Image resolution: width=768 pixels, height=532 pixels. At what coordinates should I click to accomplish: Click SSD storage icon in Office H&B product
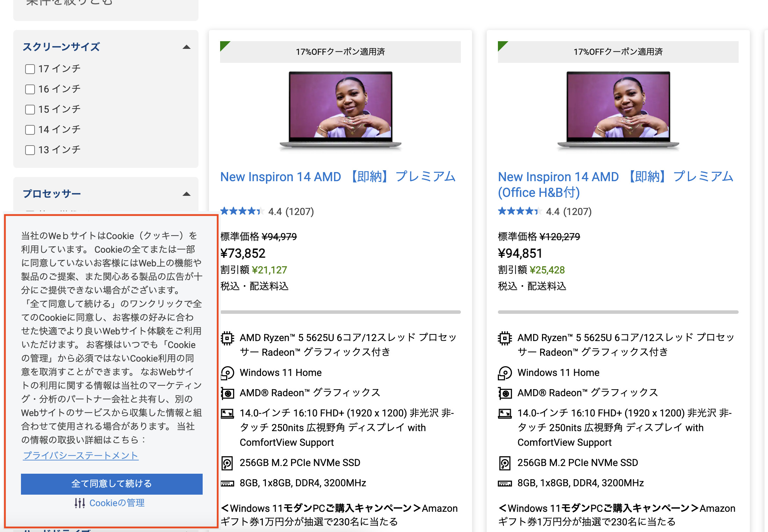[505, 463]
